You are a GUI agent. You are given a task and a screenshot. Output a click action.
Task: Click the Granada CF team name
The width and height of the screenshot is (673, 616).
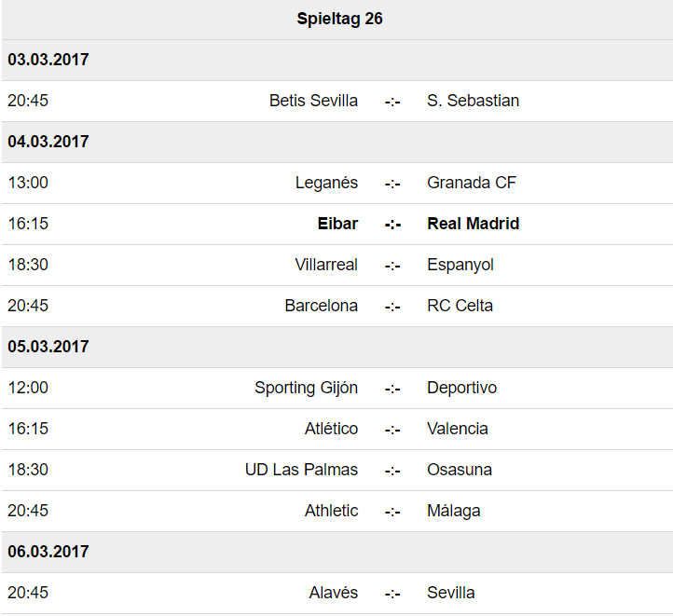(472, 183)
